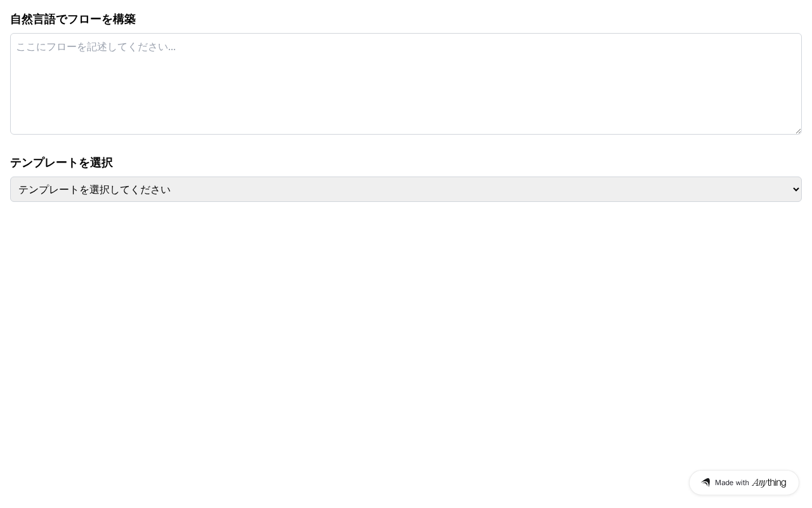This screenshot has height=508, width=812.
Task: Click the テンプレートを選択 label
Action: [x=62, y=163]
